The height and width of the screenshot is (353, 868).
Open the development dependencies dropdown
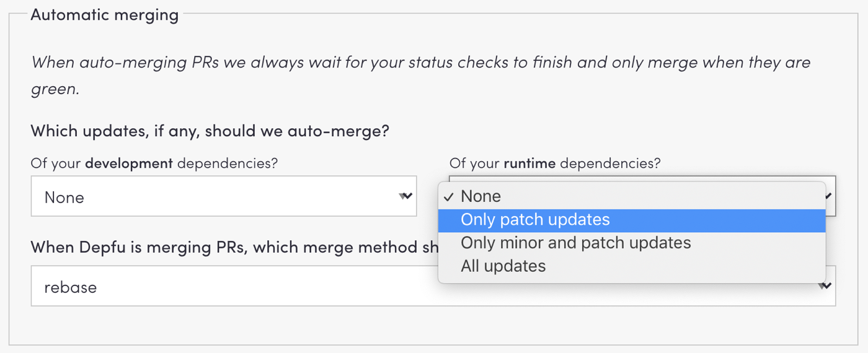pyautogui.click(x=223, y=197)
